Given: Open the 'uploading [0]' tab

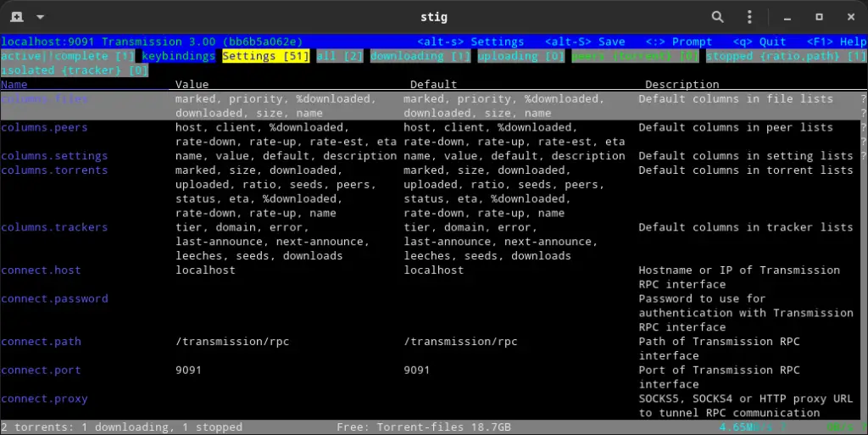Looking at the screenshot, I should pos(521,56).
